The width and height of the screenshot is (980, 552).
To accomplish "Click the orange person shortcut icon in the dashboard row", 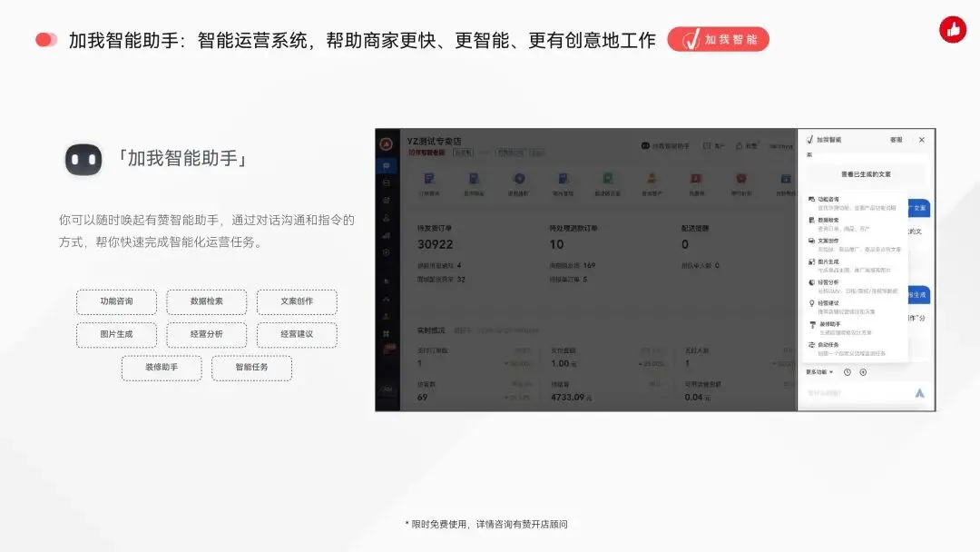I will pyautogui.click(x=652, y=179).
